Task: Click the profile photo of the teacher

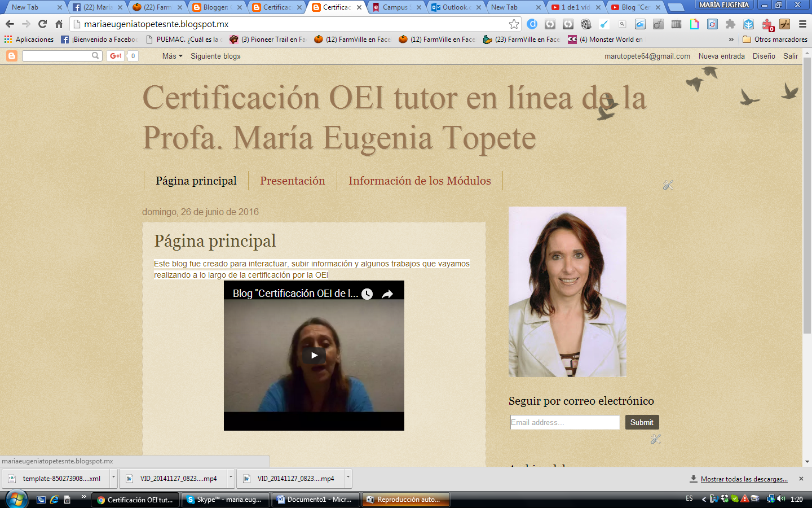Action: coord(567,291)
